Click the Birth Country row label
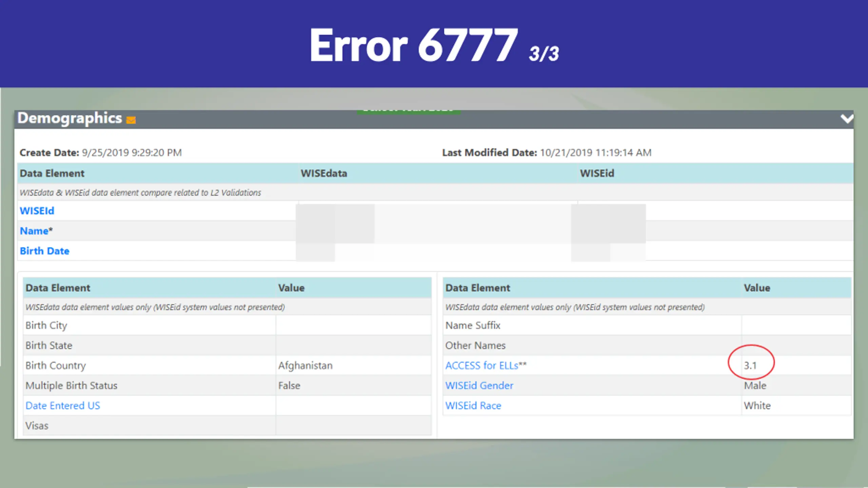Image resolution: width=868 pixels, height=488 pixels. click(x=56, y=365)
